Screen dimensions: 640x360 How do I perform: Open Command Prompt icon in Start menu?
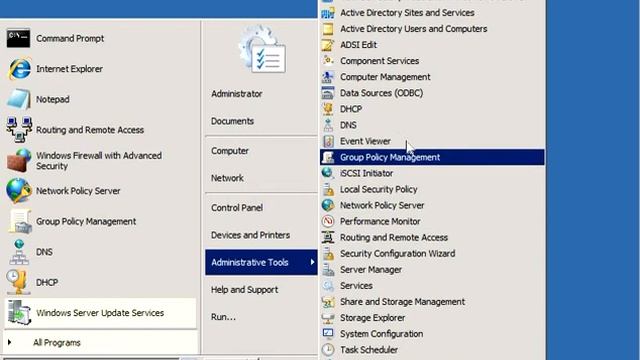(x=18, y=38)
